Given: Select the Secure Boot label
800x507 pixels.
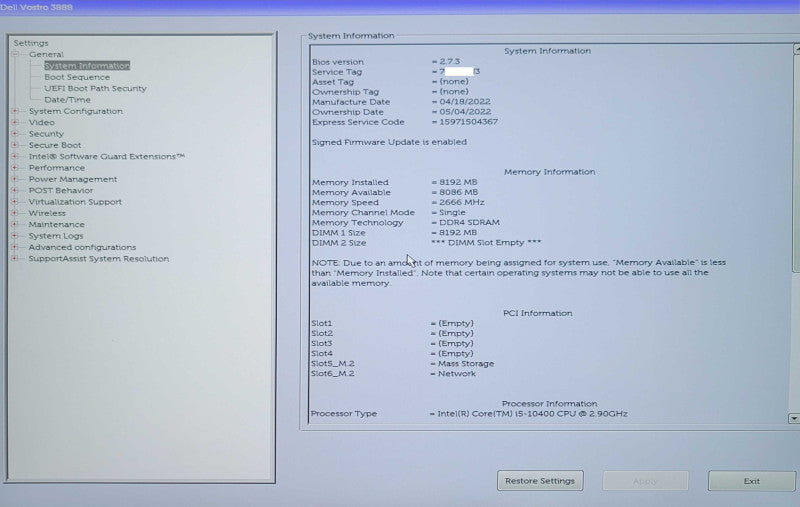Looking at the screenshot, I should coord(55,145).
